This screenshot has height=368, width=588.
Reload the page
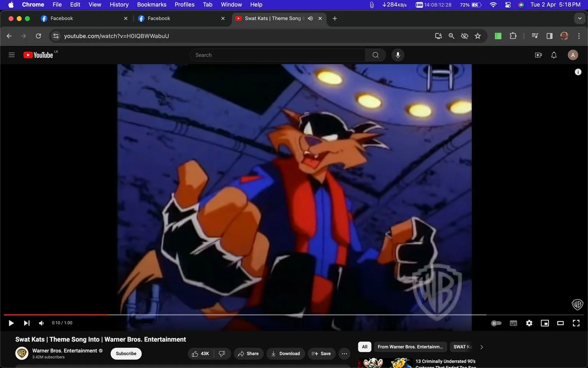(x=38, y=36)
